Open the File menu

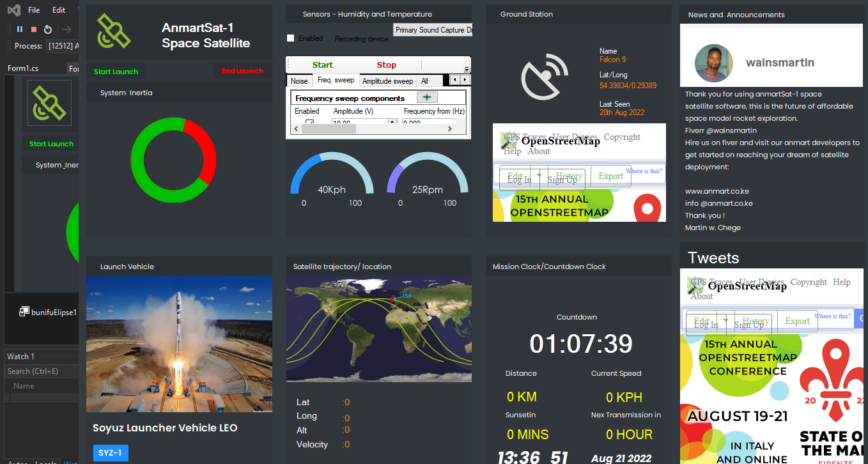34,10
